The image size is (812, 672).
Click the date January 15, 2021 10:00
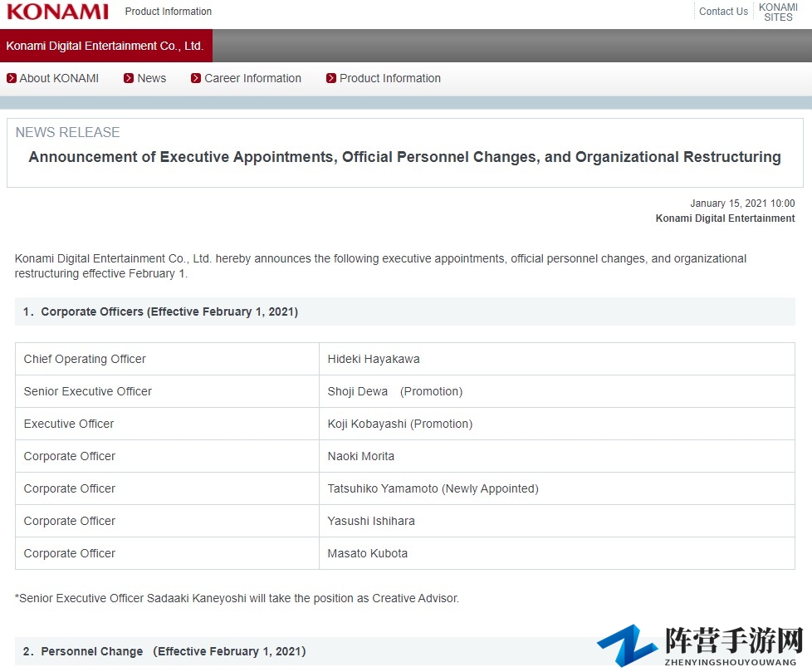742,204
